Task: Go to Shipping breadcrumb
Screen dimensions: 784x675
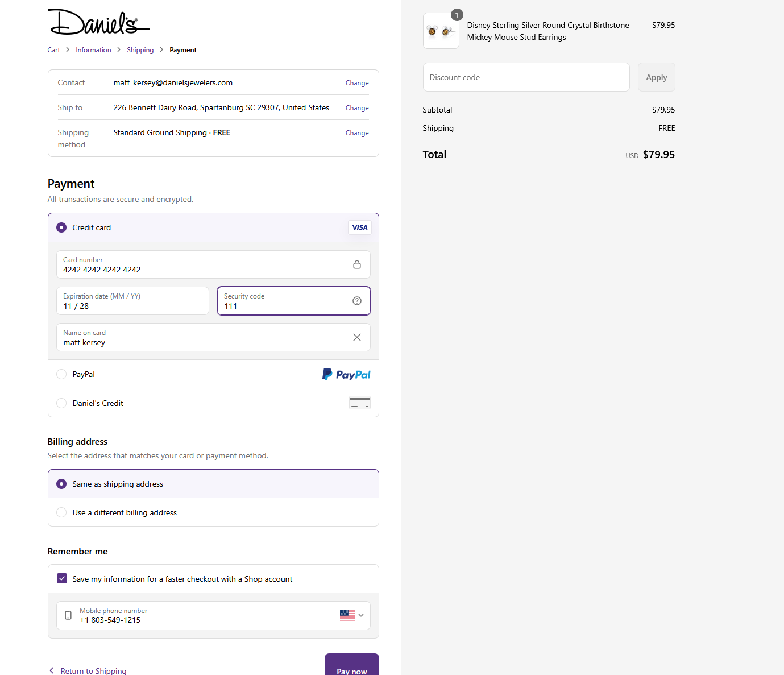Action: 140,50
